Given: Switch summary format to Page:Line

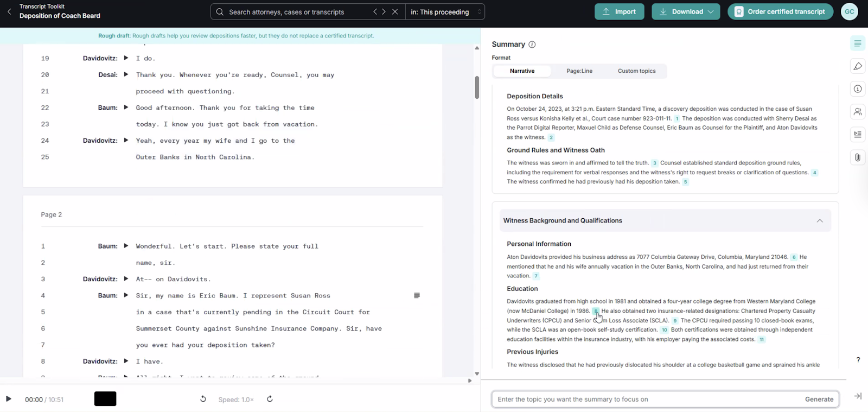Looking at the screenshot, I should [x=579, y=71].
